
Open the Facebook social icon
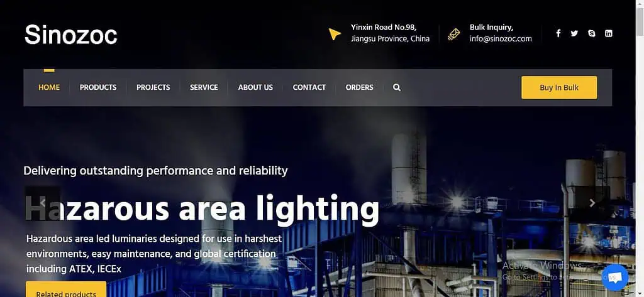tap(558, 33)
